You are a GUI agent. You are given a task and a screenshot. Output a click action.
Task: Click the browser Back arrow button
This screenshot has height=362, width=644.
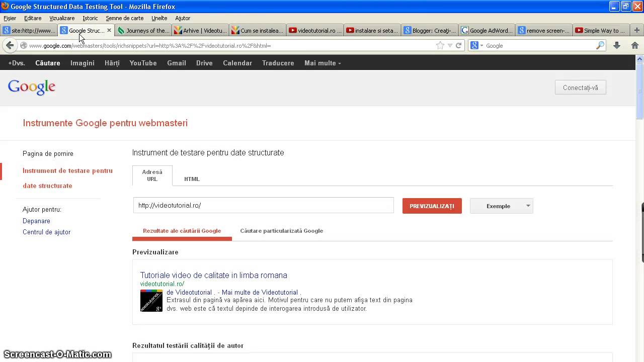(10, 45)
